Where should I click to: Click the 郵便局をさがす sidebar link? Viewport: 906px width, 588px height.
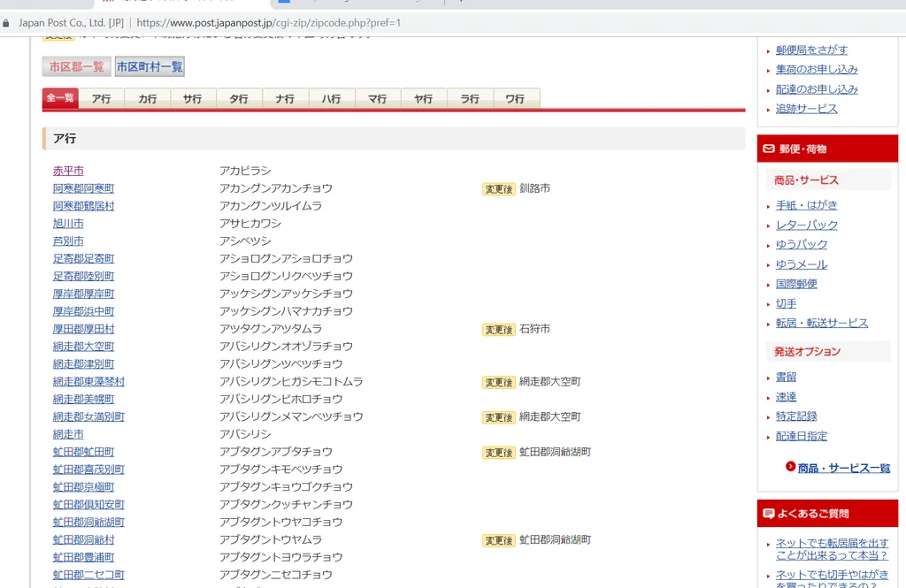[x=812, y=50]
